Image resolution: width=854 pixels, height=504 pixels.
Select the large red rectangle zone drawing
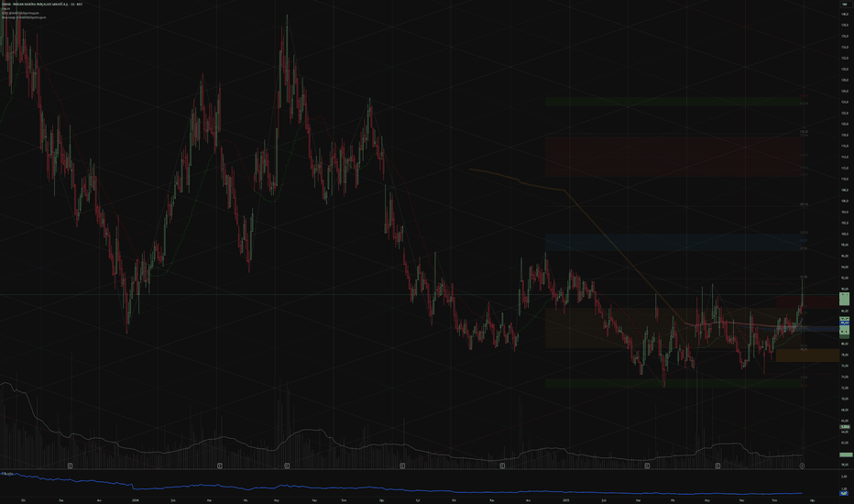[673, 156]
